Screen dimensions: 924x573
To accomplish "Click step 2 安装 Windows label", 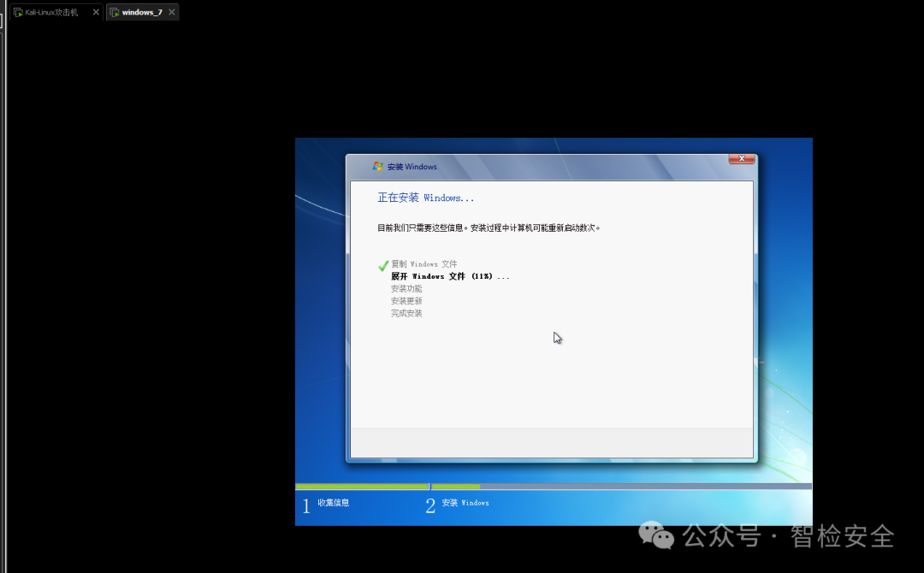I will pos(465,502).
